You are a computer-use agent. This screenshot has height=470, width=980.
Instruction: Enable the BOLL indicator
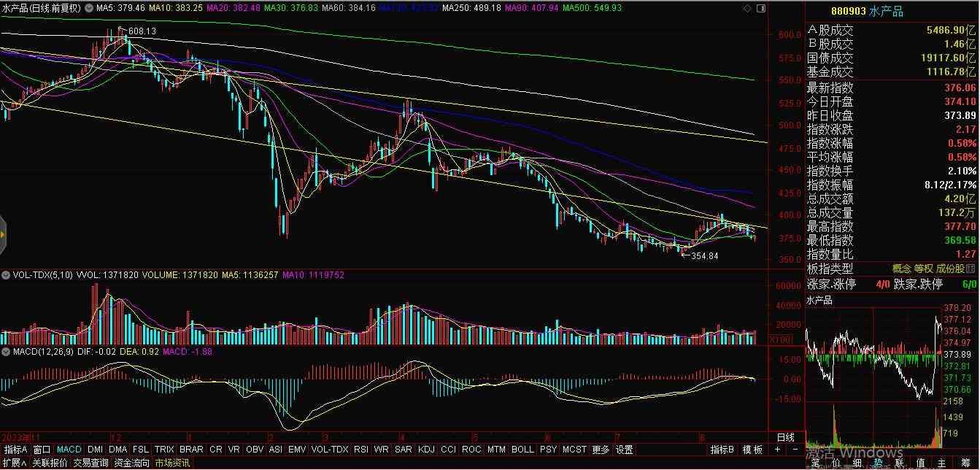tap(522, 450)
